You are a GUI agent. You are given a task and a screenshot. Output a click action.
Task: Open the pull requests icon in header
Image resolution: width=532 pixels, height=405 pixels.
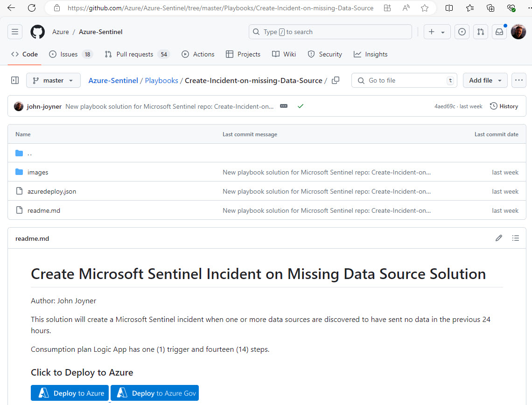tap(480, 32)
